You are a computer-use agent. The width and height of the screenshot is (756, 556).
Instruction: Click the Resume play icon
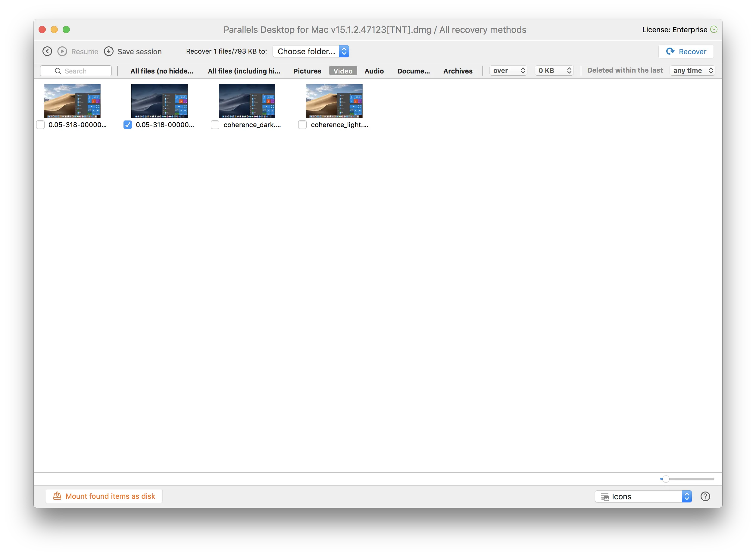pyautogui.click(x=62, y=52)
